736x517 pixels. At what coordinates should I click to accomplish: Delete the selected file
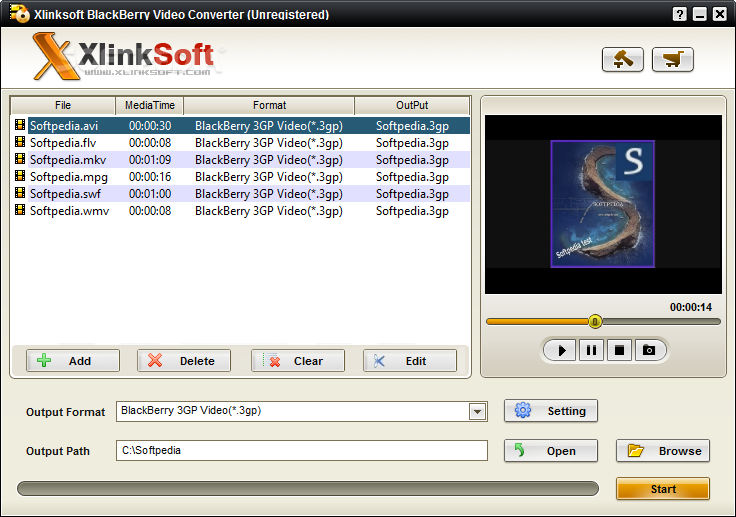coord(184,361)
